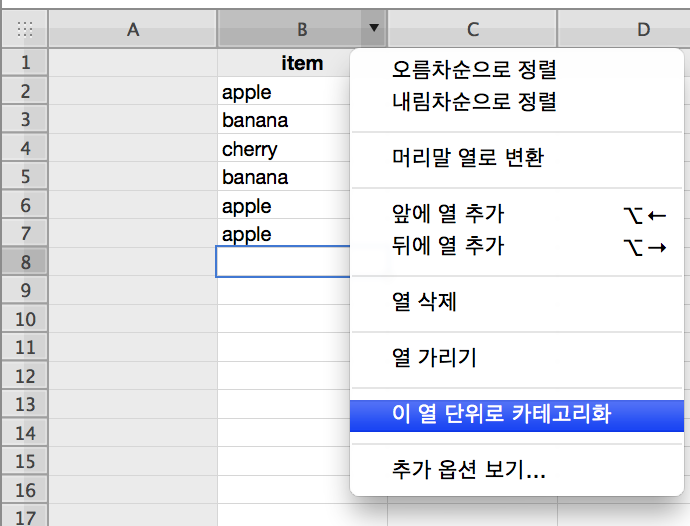The height and width of the screenshot is (526, 690).
Task: Select row 12 header
Action: 25,376
